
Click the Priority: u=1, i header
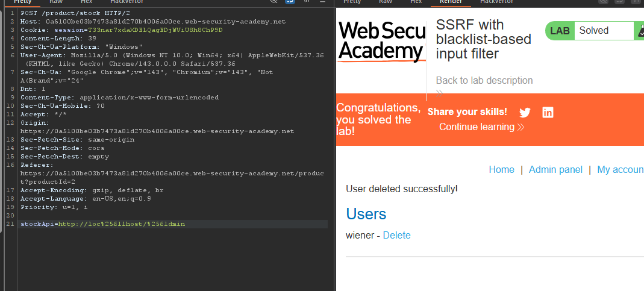pyautogui.click(x=54, y=207)
